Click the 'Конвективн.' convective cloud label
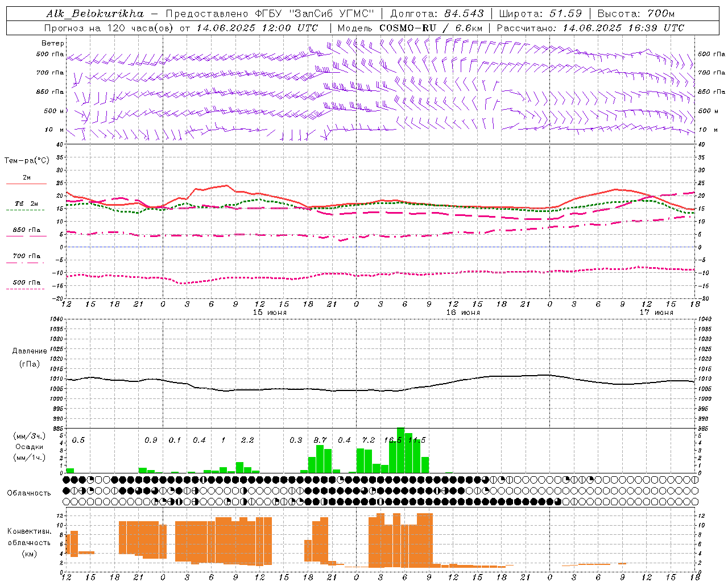Screen dimensions: 728x582 (29, 531)
